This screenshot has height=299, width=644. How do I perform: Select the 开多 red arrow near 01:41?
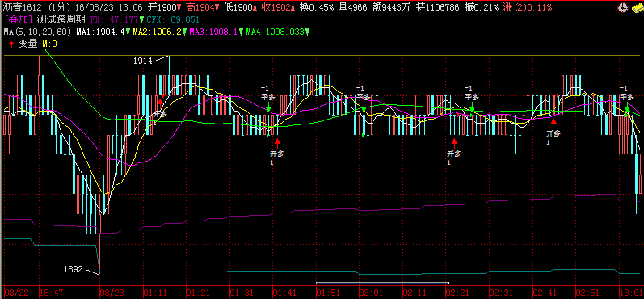(277, 142)
